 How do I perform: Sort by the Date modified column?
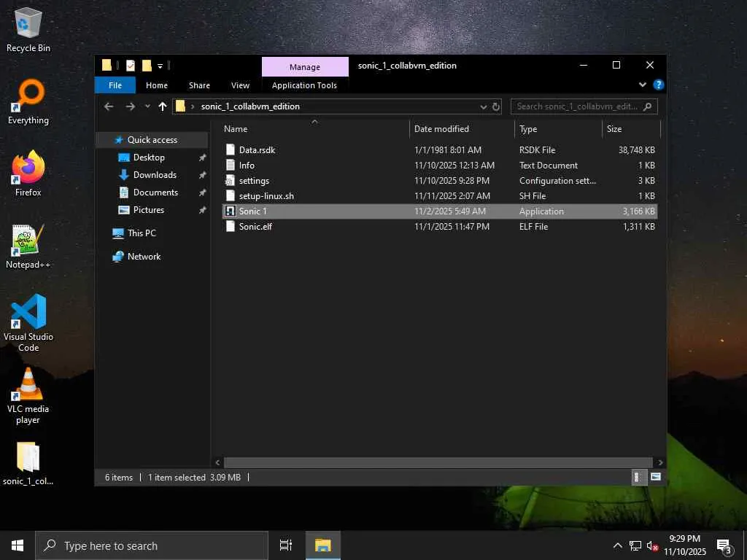(x=462, y=128)
